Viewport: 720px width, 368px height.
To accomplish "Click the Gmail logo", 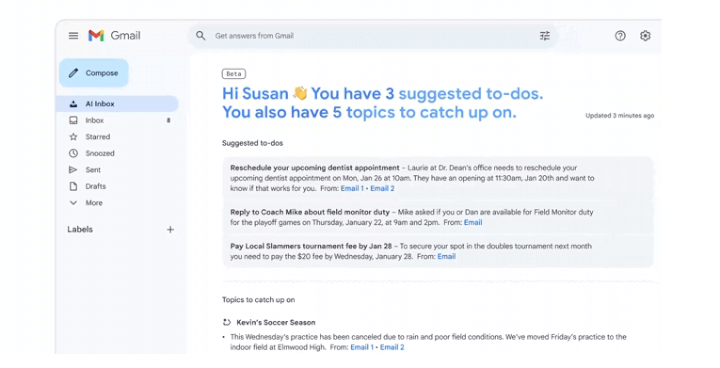I will [x=114, y=35].
